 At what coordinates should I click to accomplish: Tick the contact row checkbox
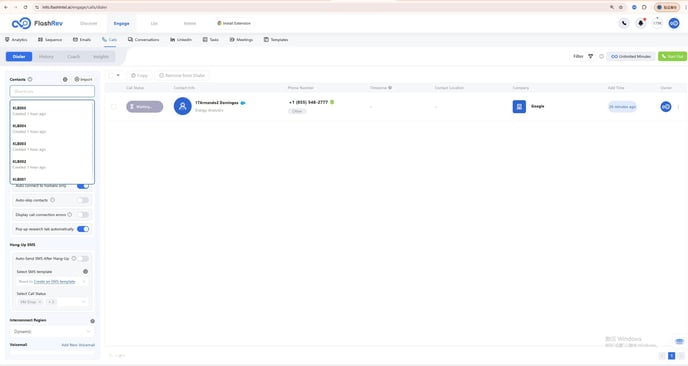[114, 107]
